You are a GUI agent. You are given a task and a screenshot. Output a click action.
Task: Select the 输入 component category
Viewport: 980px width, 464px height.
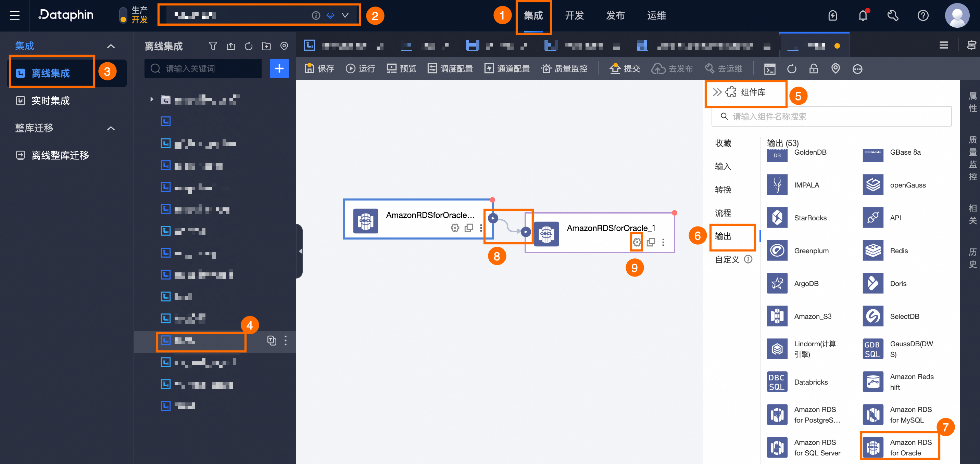pos(723,166)
